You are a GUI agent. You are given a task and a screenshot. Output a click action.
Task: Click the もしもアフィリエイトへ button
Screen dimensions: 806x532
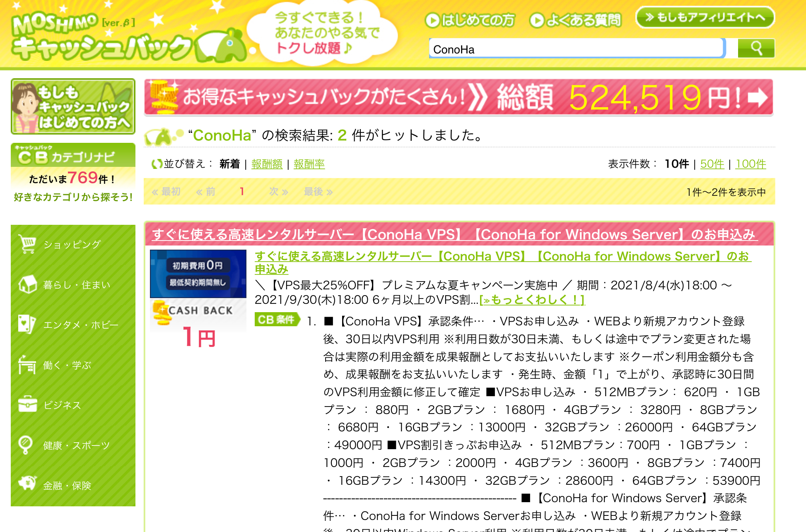[x=705, y=17]
